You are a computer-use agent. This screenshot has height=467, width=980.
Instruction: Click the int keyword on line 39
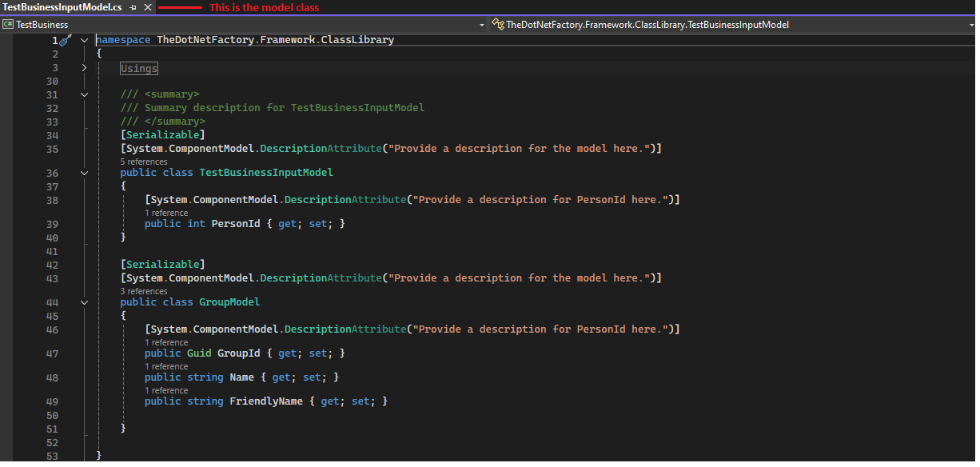196,224
